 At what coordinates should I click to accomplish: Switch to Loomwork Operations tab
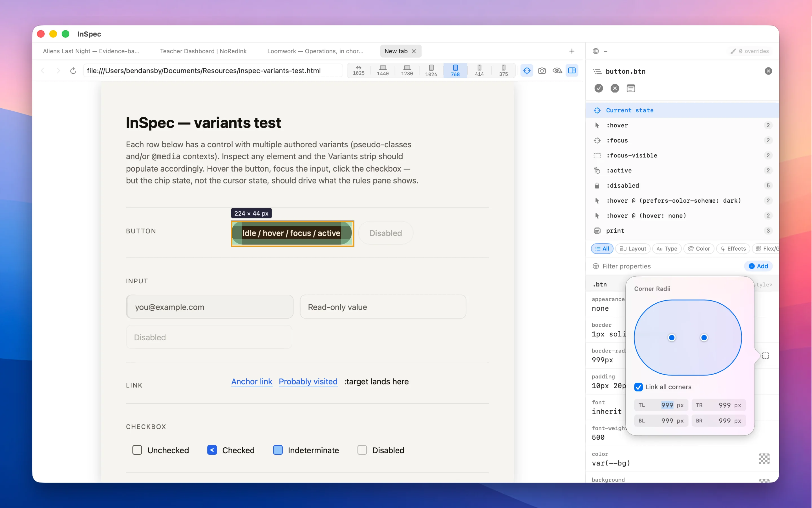click(315, 51)
